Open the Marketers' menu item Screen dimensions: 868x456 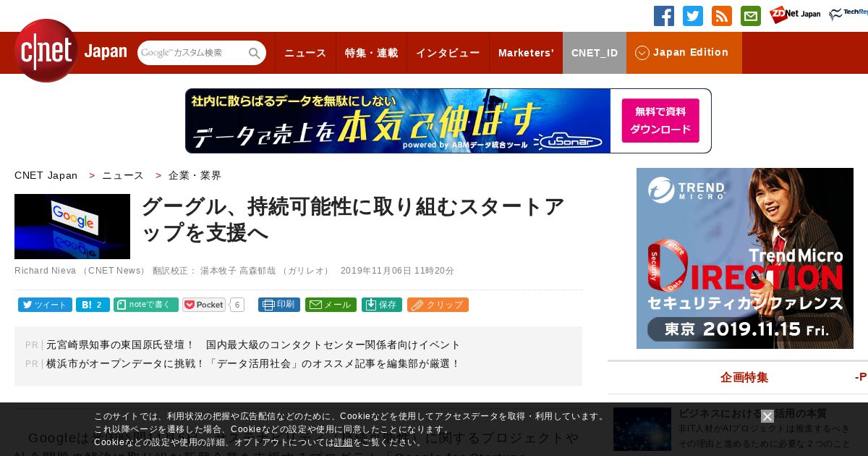coord(526,53)
